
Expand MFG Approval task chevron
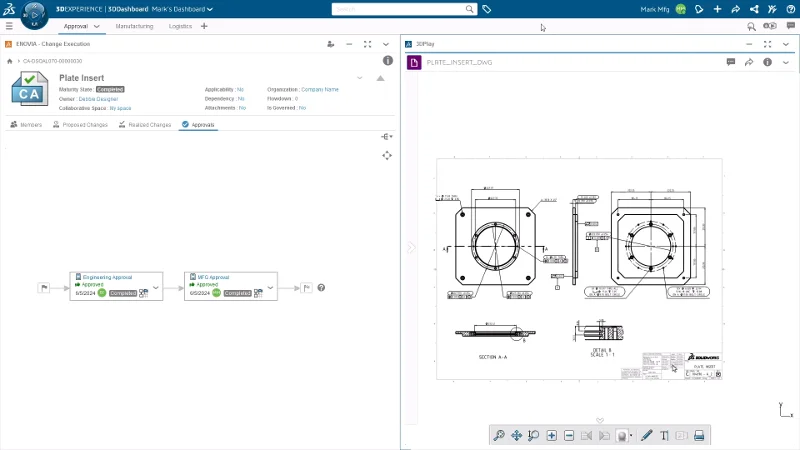(271, 288)
